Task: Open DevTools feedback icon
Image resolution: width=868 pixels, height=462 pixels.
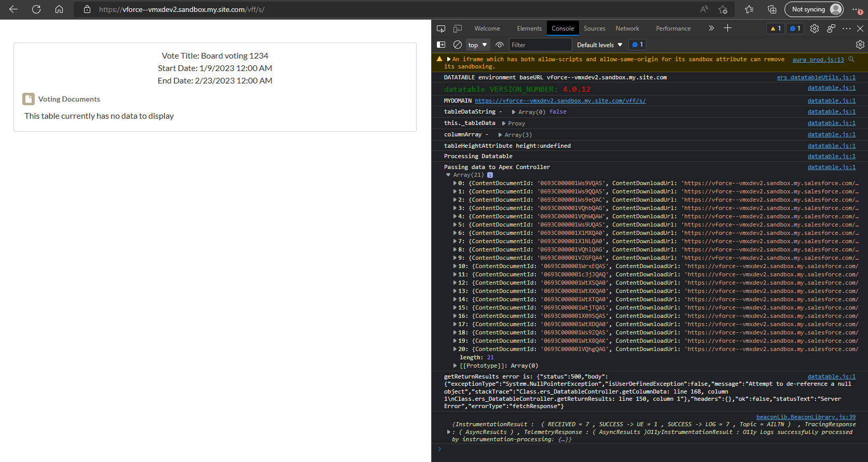Action: coord(831,29)
